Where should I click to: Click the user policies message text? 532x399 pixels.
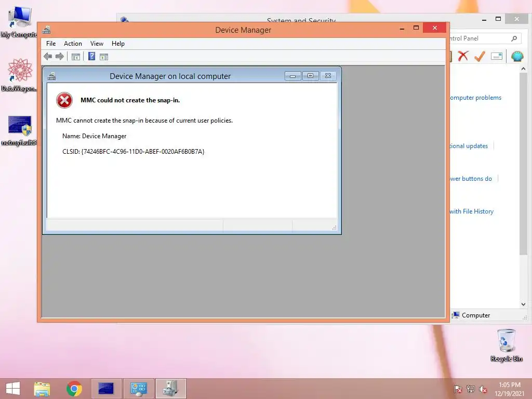tap(144, 121)
